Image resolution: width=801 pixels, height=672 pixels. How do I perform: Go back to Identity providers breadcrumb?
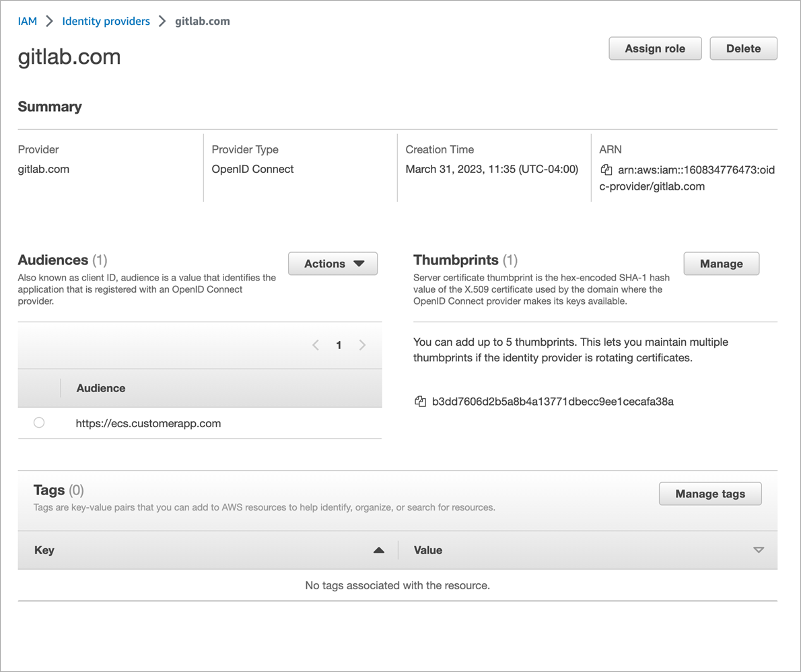[x=106, y=22]
